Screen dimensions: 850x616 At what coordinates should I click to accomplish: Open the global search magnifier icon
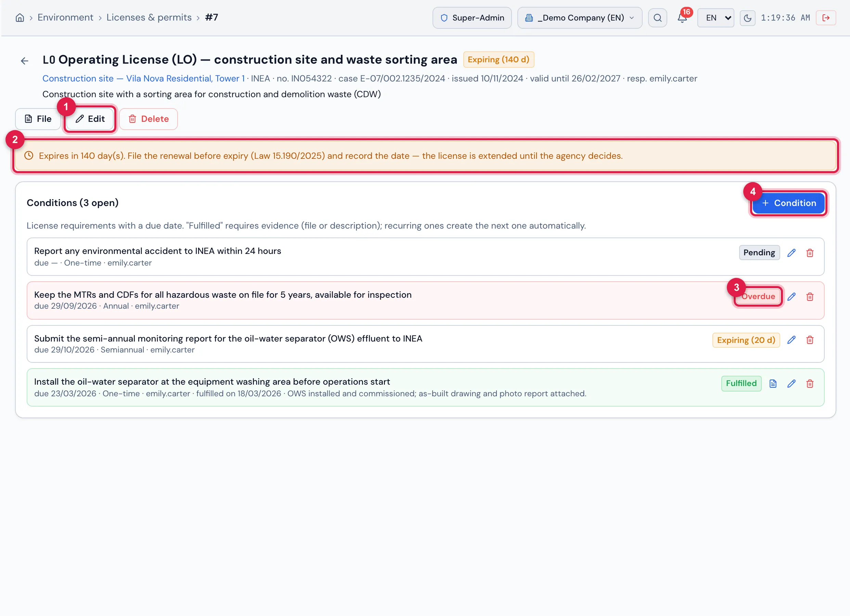tap(657, 17)
